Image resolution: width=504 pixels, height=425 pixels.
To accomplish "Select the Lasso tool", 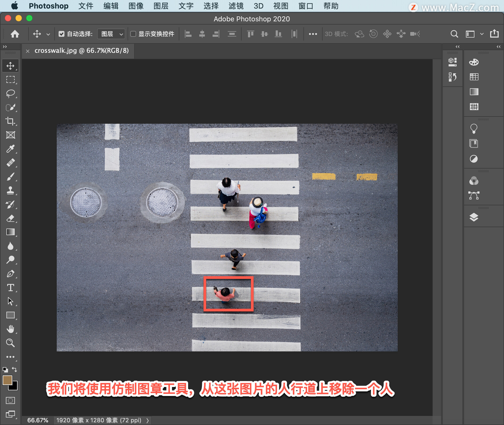I will (10, 93).
